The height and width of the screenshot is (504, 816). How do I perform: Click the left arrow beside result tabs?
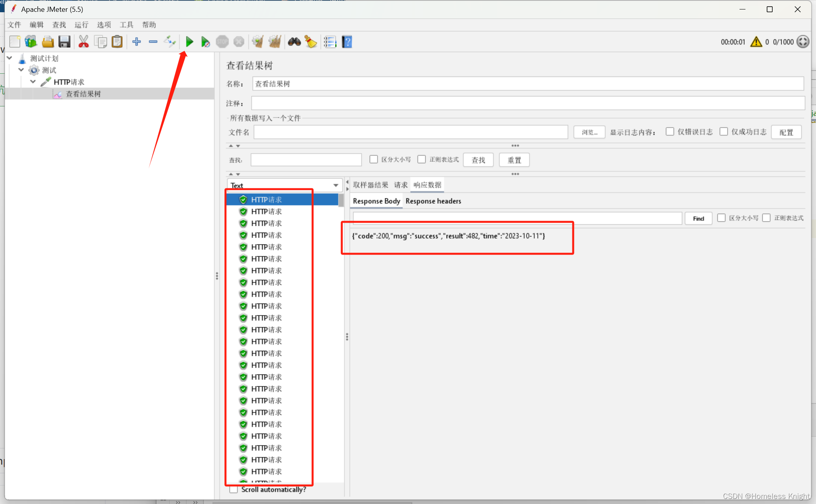coord(347,182)
